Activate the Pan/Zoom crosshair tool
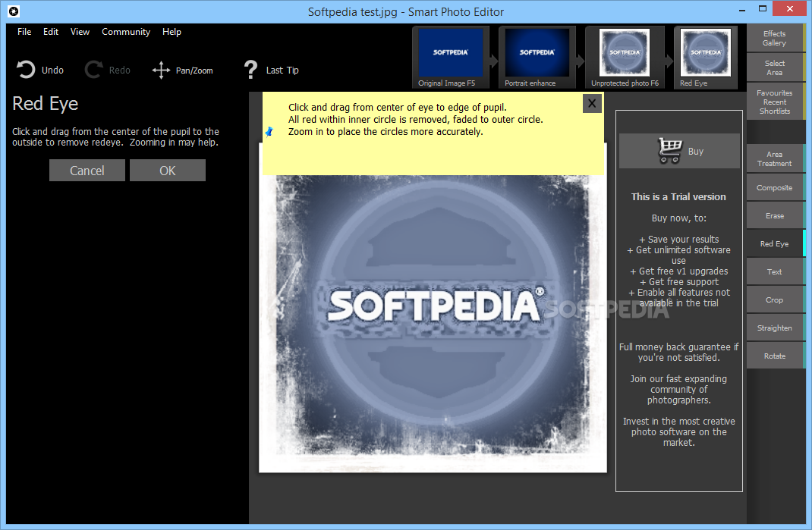The image size is (812, 530). click(161, 70)
